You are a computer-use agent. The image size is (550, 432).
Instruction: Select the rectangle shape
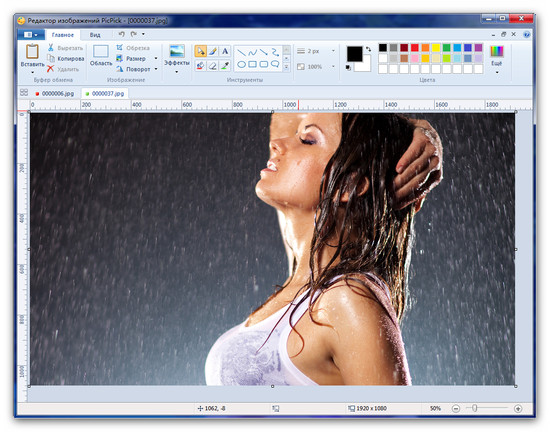click(253, 65)
